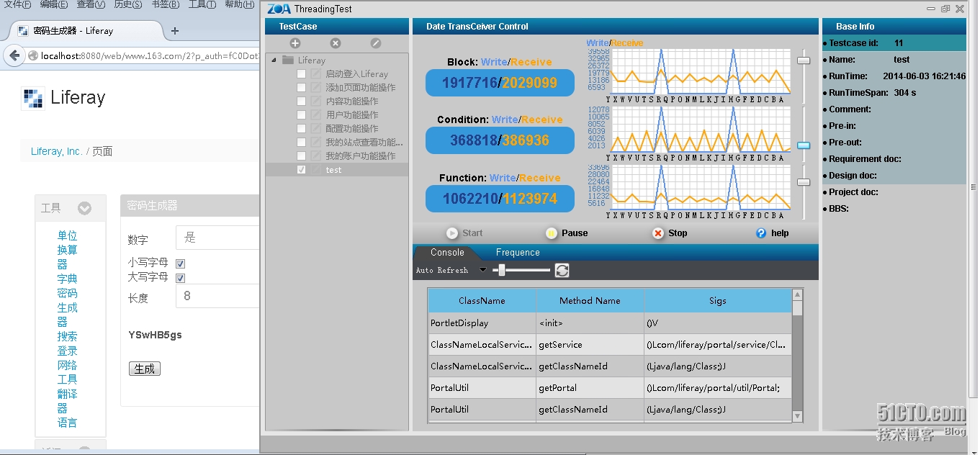Viewport: 980px width, 455px height.
Task: Switch to the Frequence tab
Action: 518,253
